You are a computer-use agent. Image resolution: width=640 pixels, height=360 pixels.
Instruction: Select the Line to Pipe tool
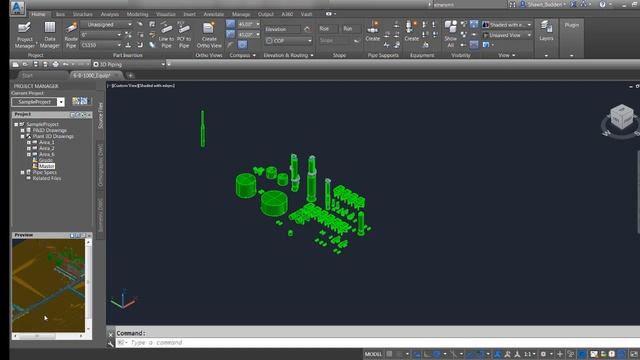coord(166,35)
